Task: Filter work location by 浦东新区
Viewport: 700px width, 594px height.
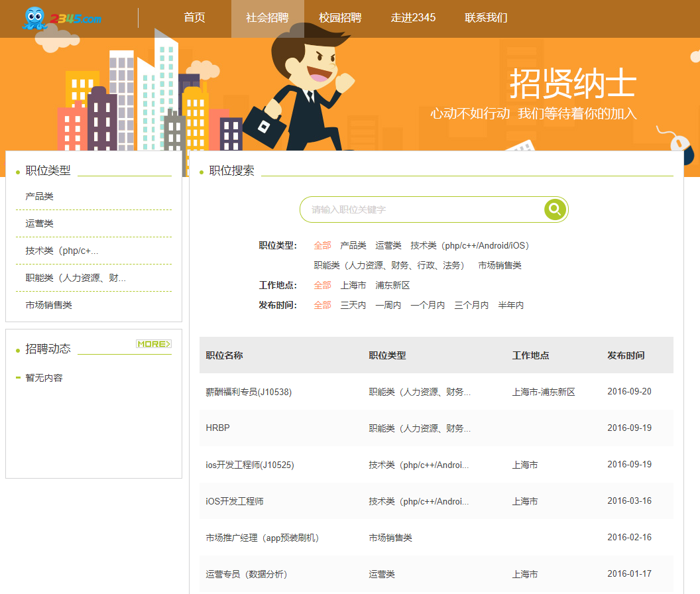Action: click(392, 285)
